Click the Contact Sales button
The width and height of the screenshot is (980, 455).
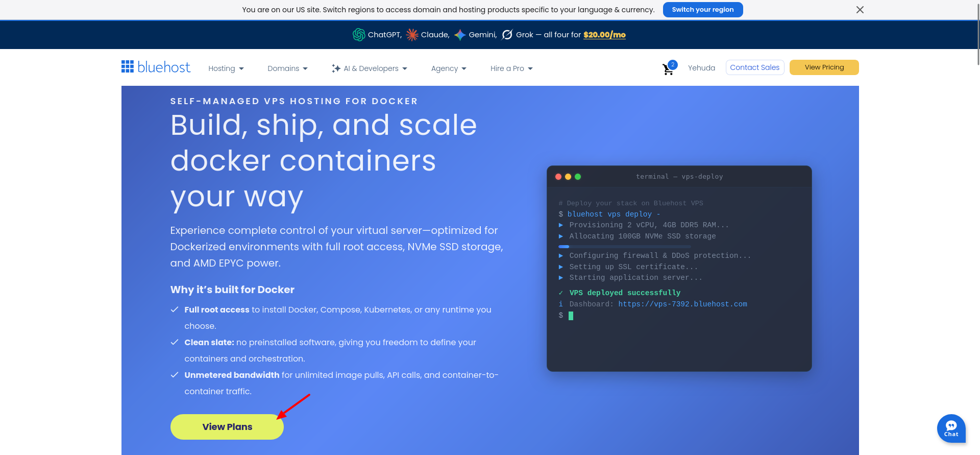[755, 67]
